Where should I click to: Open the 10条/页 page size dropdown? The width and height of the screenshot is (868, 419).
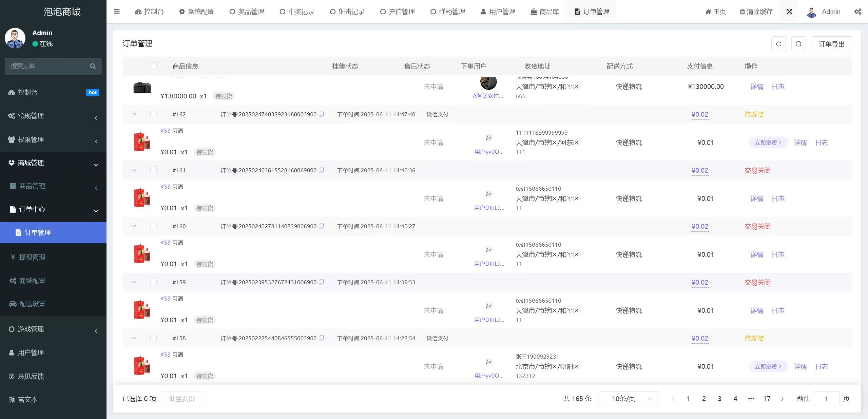tap(628, 398)
